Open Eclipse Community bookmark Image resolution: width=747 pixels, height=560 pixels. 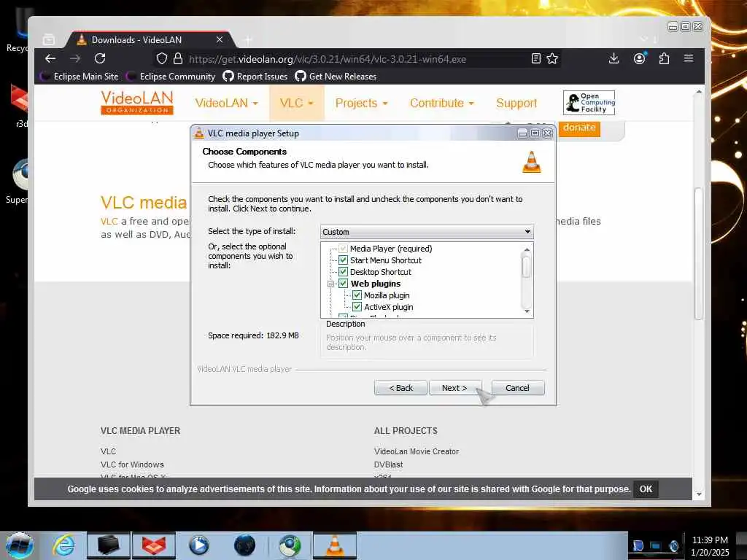pos(171,76)
